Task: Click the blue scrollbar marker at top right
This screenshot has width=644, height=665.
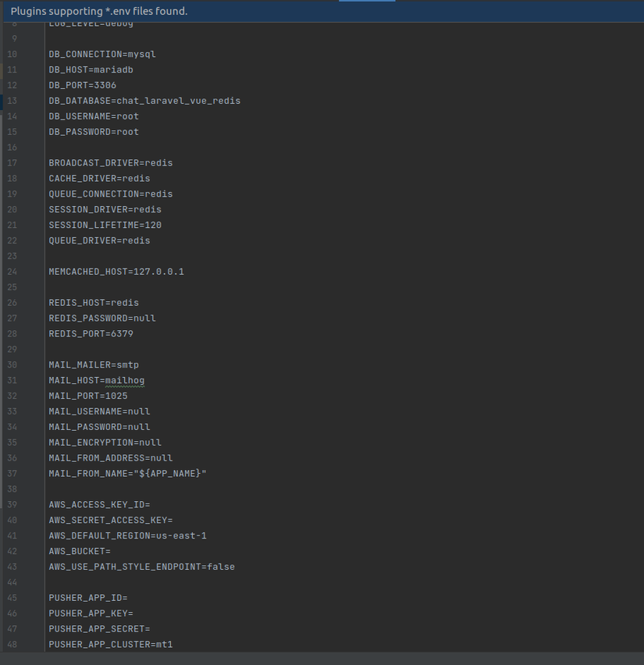Action: click(368, 2)
